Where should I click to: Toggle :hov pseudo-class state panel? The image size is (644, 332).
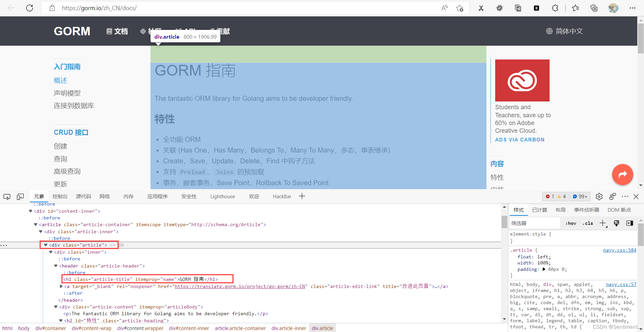pos(571,223)
